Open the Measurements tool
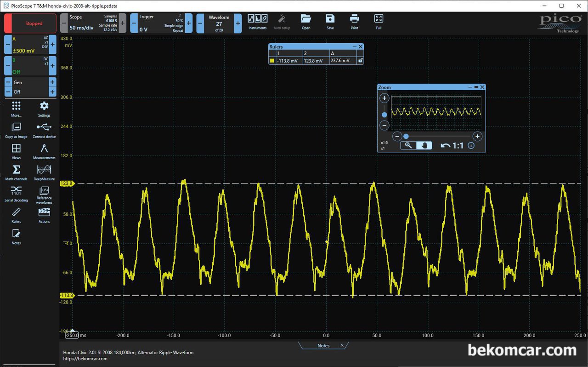The height and width of the screenshot is (367, 588). click(44, 151)
